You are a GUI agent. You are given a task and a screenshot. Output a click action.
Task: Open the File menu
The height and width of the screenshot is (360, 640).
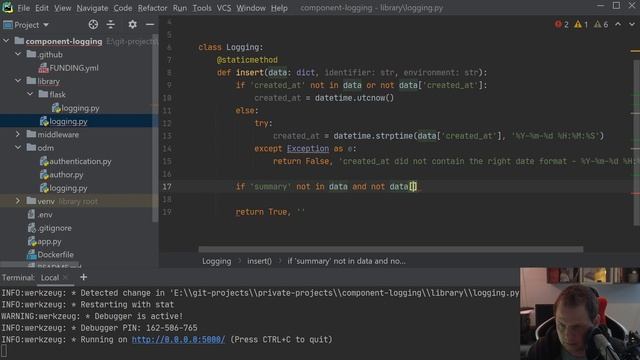pos(23,8)
